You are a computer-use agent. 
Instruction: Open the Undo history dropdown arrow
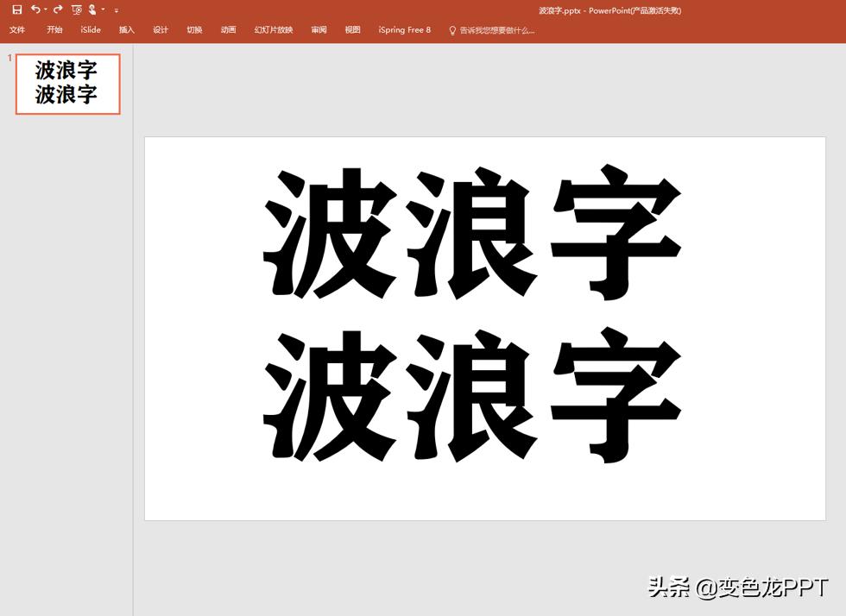[x=44, y=9]
